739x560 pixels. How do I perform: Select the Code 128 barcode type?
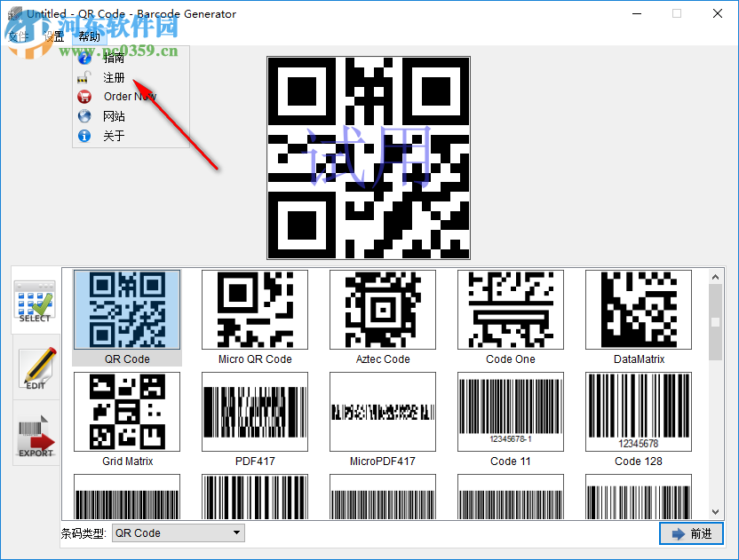pos(638,412)
